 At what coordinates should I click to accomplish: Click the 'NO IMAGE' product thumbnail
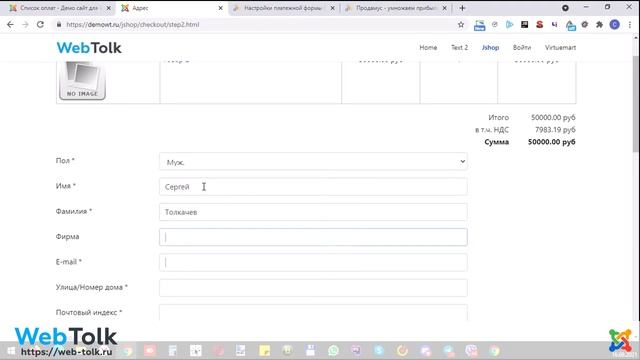tap(82, 80)
